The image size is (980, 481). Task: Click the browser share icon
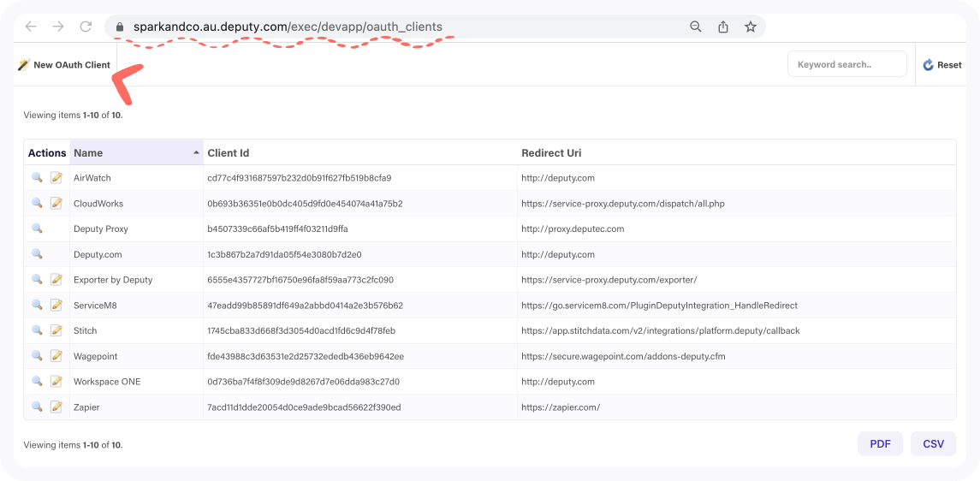(x=723, y=27)
